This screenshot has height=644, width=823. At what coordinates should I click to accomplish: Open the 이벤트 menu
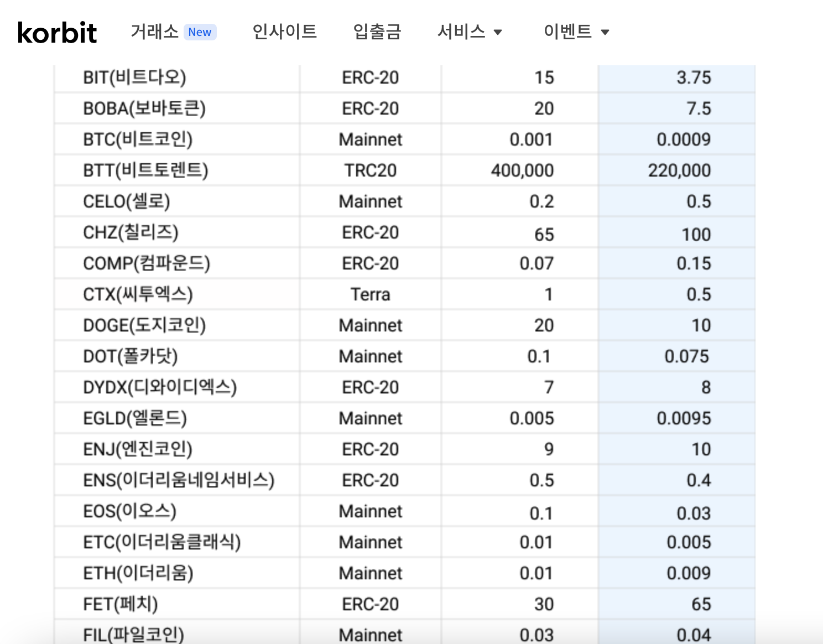tap(568, 32)
